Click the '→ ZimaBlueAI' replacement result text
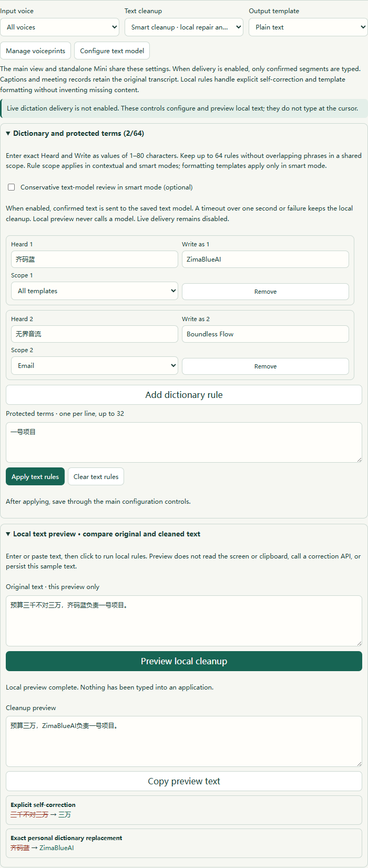 (53, 848)
